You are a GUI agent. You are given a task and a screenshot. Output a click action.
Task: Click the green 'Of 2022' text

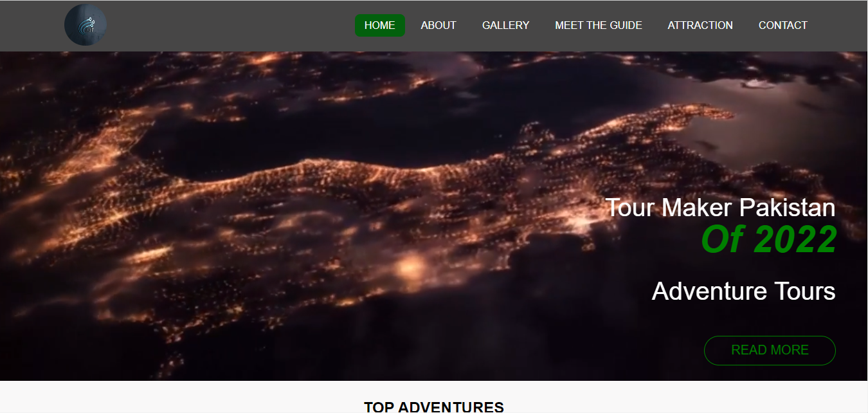[768, 239]
